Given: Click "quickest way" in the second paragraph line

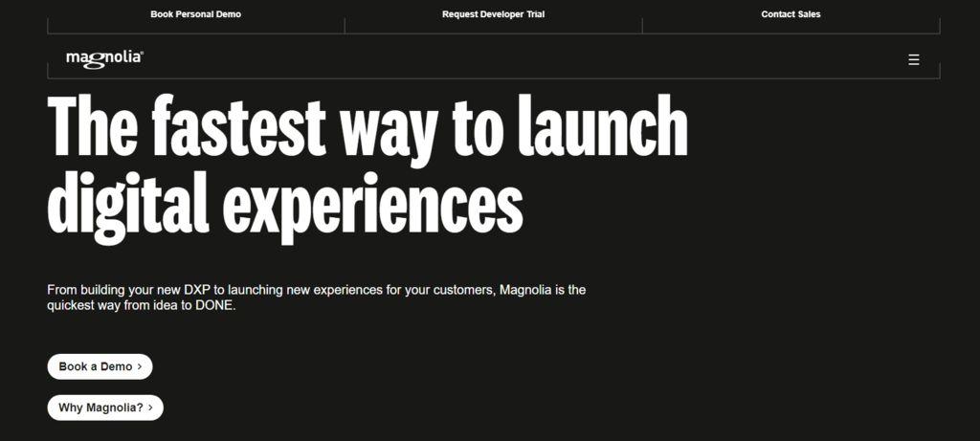Looking at the screenshot, I should [84, 306].
